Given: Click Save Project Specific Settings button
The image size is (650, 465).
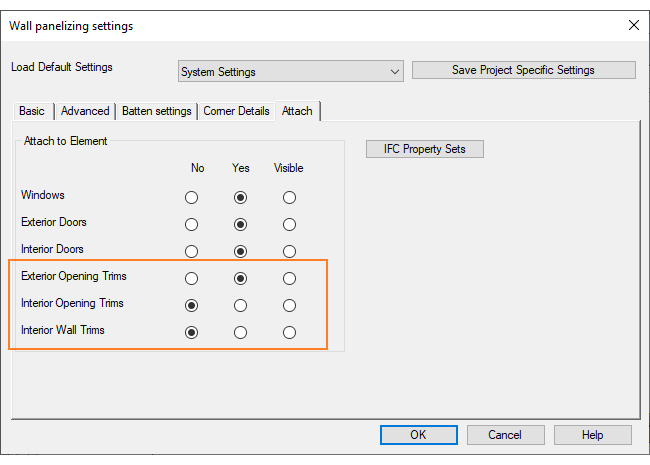Looking at the screenshot, I should [523, 70].
